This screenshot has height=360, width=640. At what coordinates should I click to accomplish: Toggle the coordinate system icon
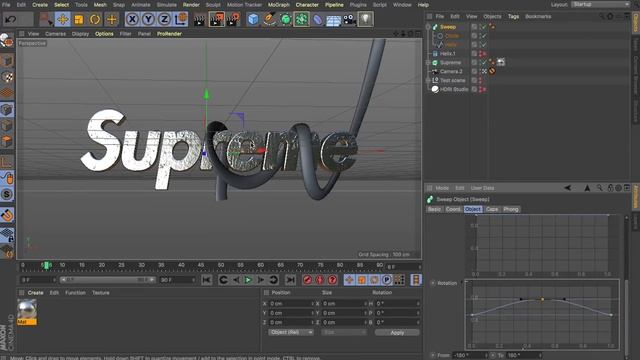coord(181,19)
